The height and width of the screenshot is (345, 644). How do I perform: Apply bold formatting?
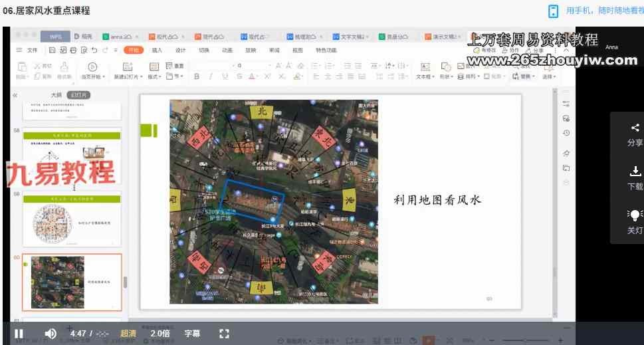(197, 76)
